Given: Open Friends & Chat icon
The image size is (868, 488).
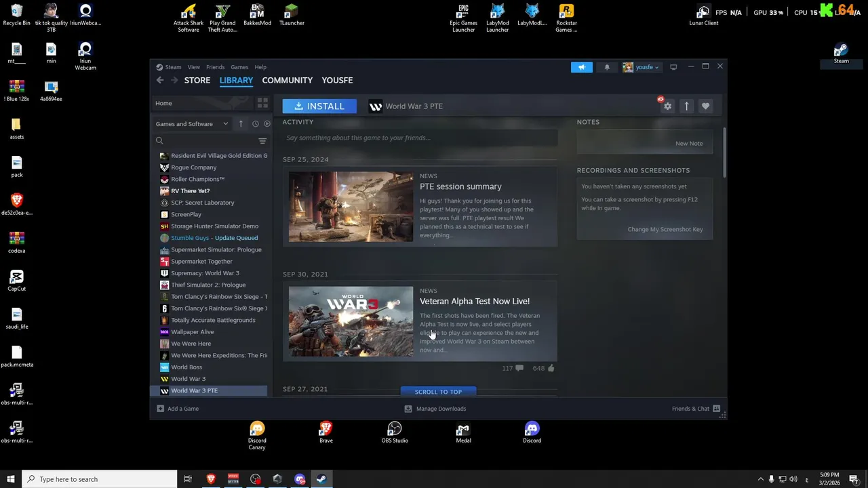Looking at the screenshot, I should click(716, 409).
